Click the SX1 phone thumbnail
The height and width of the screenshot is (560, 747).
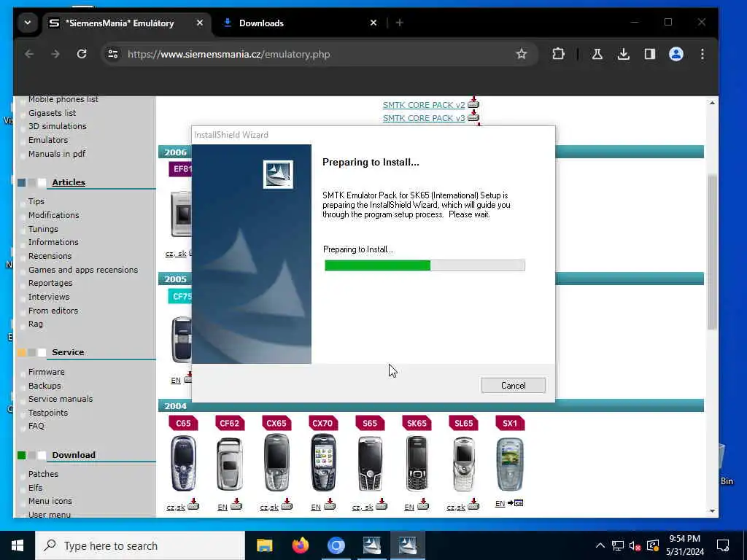510,464
